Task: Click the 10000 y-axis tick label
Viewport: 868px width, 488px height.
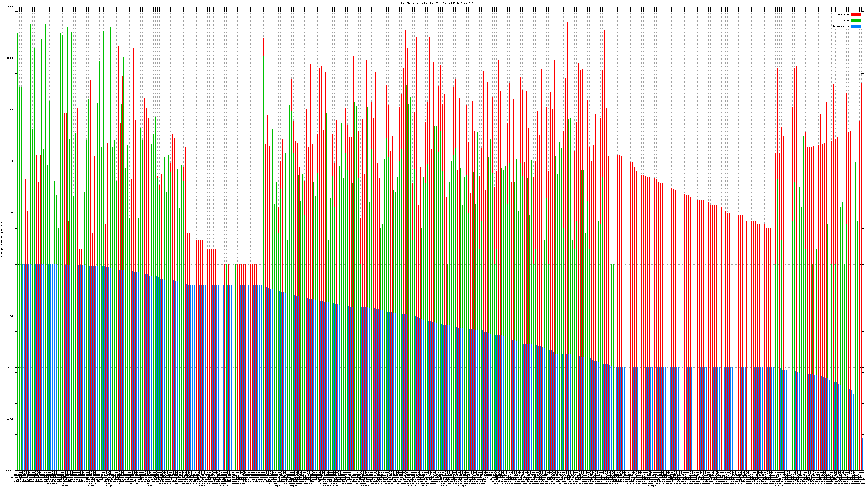Action: 11,58
